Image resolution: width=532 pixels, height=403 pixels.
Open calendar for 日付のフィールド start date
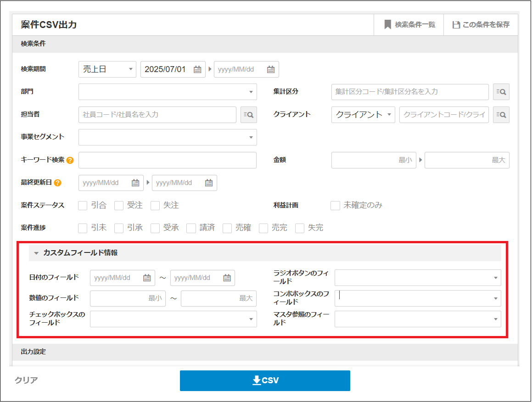click(147, 278)
